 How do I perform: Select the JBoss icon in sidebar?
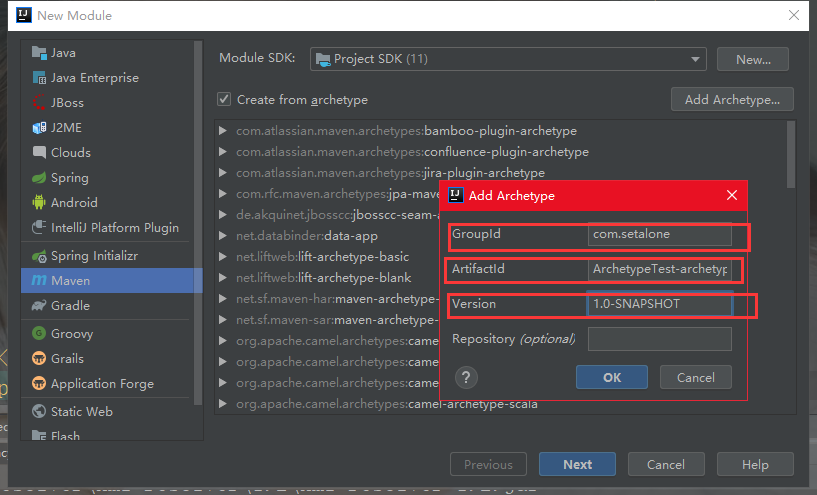pyautogui.click(x=39, y=103)
